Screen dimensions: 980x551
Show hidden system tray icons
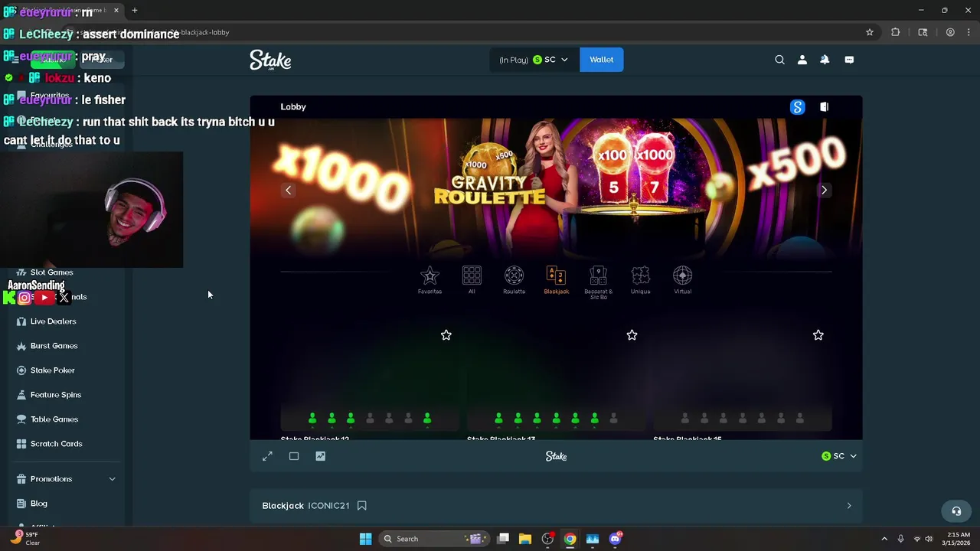point(884,539)
